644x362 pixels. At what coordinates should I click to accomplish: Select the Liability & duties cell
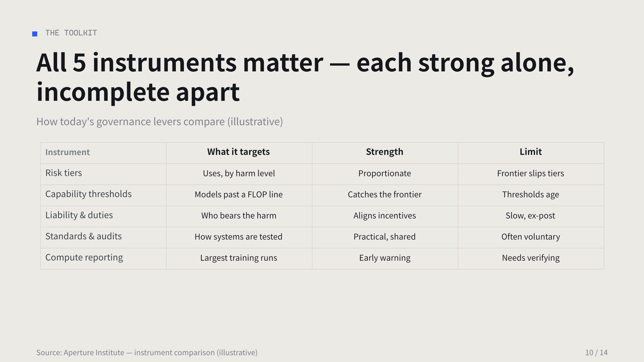coord(79,215)
